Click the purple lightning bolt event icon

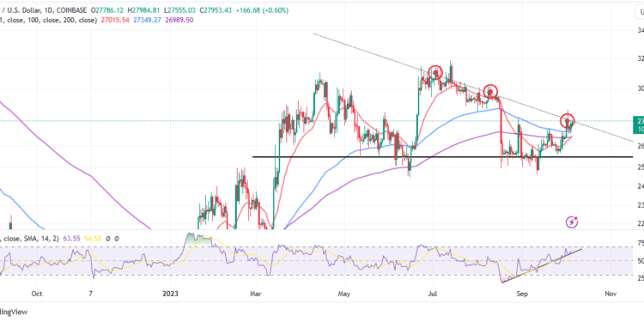point(572,222)
